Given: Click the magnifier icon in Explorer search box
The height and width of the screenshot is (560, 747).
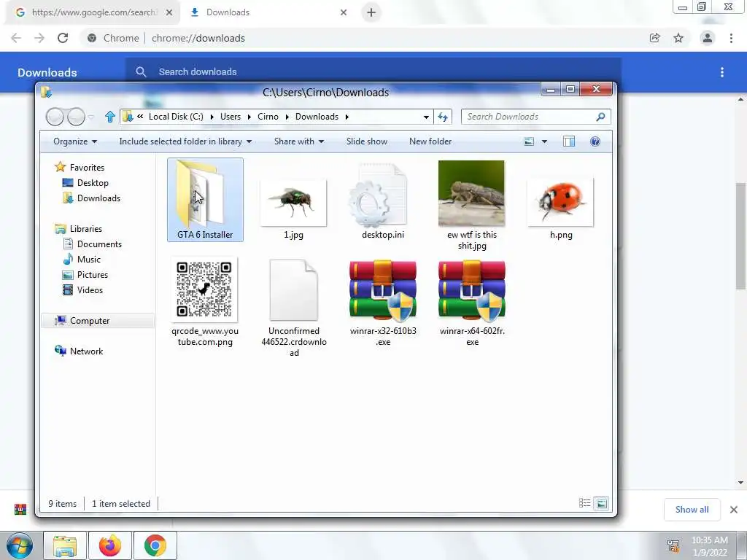Looking at the screenshot, I should pyautogui.click(x=600, y=117).
